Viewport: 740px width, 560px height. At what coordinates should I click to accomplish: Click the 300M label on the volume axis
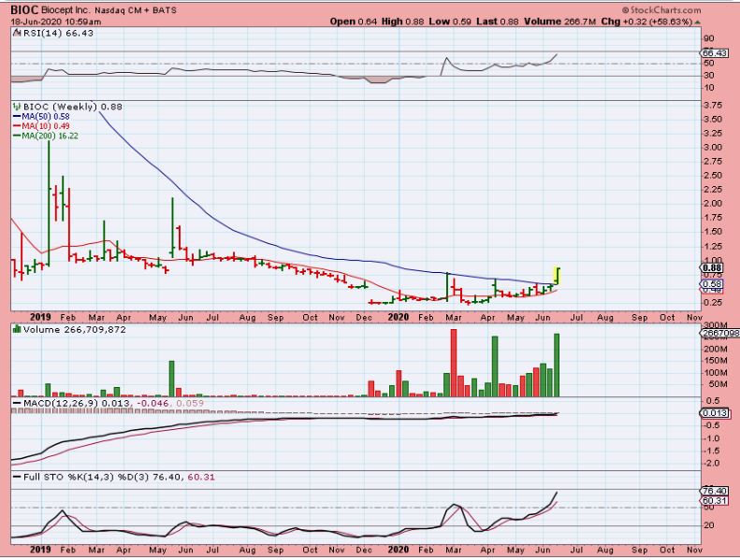[715, 325]
